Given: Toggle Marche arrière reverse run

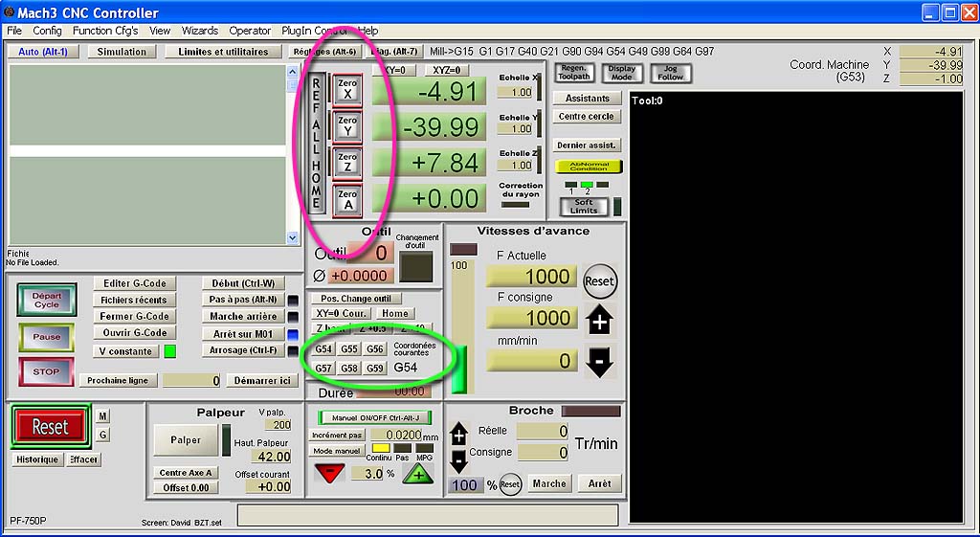Looking at the screenshot, I should 243,316.
